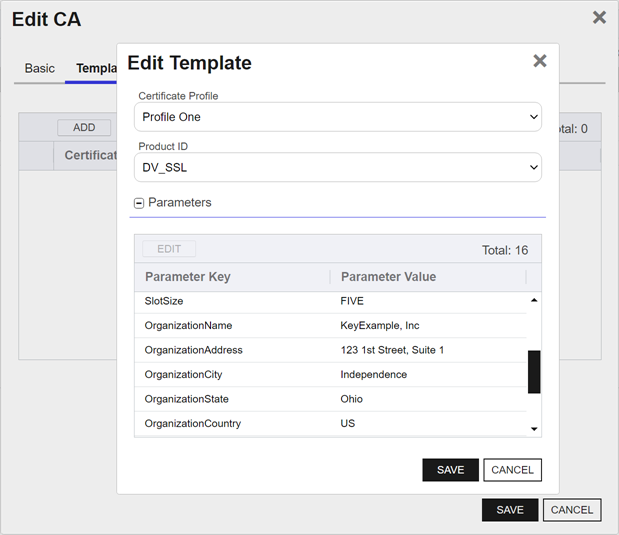The image size is (619, 535).
Task: Open the Certificate Profile dropdown
Action: pos(337,117)
